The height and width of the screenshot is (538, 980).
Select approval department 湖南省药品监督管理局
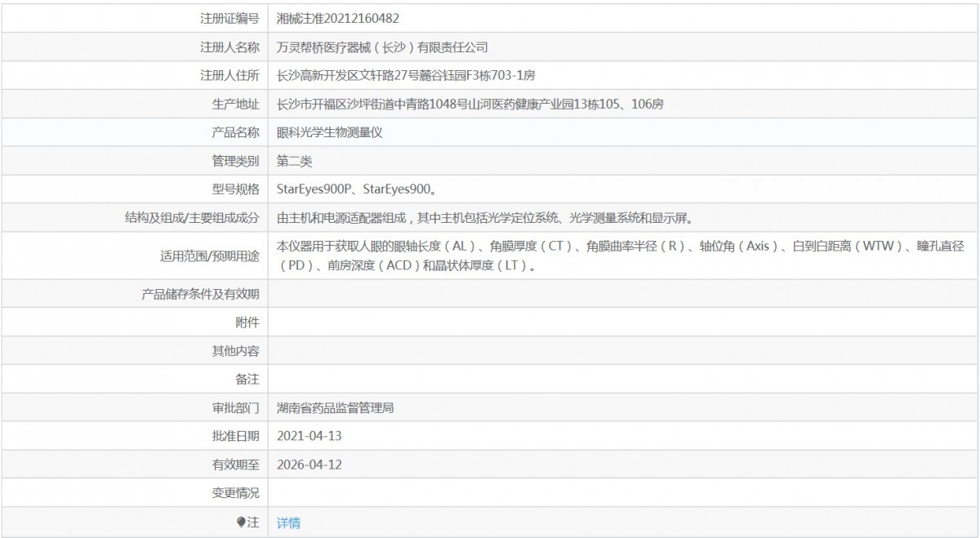click(335, 407)
